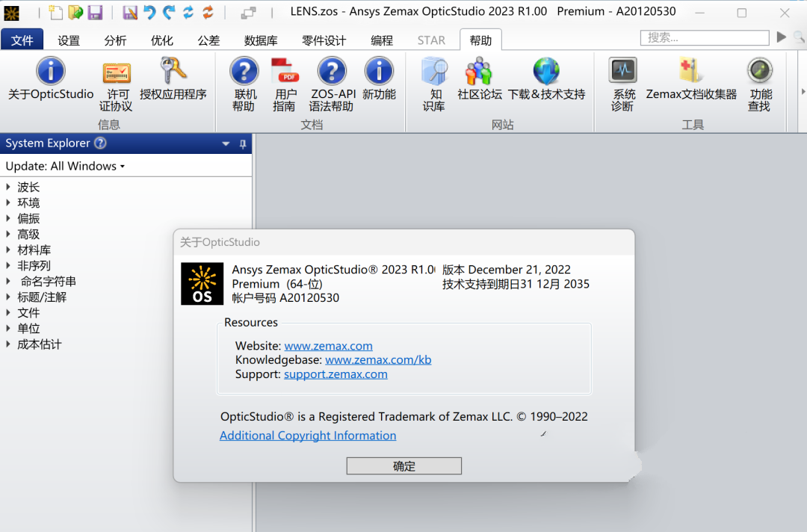This screenshot has width=807, height=532.
Task: Click the 新功能 new features icon
Action: click(x=379, y=71)
